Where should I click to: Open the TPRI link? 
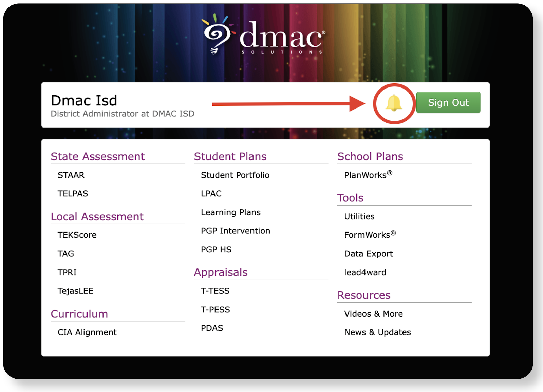click(x=67, y=272)
